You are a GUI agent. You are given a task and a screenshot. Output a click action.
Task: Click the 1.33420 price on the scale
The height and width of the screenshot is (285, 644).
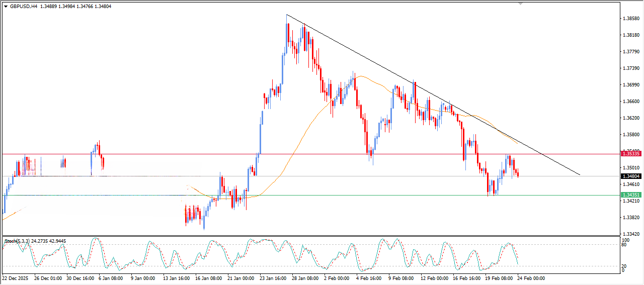coord(631,234)
